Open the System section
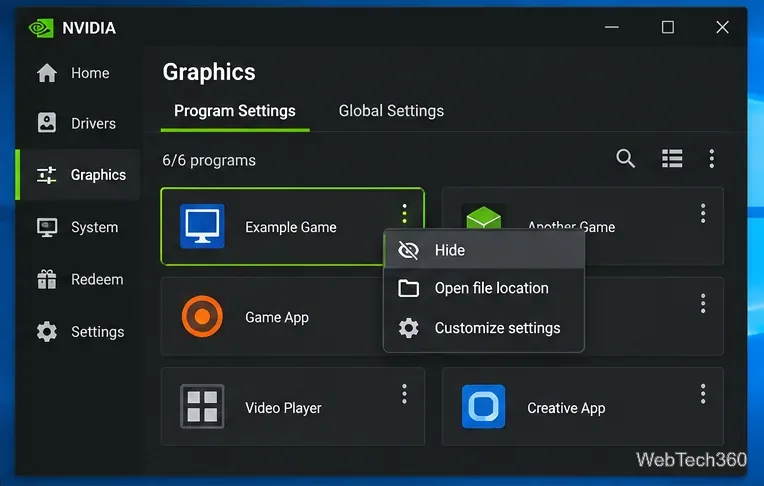 click(x=78, y=227)
